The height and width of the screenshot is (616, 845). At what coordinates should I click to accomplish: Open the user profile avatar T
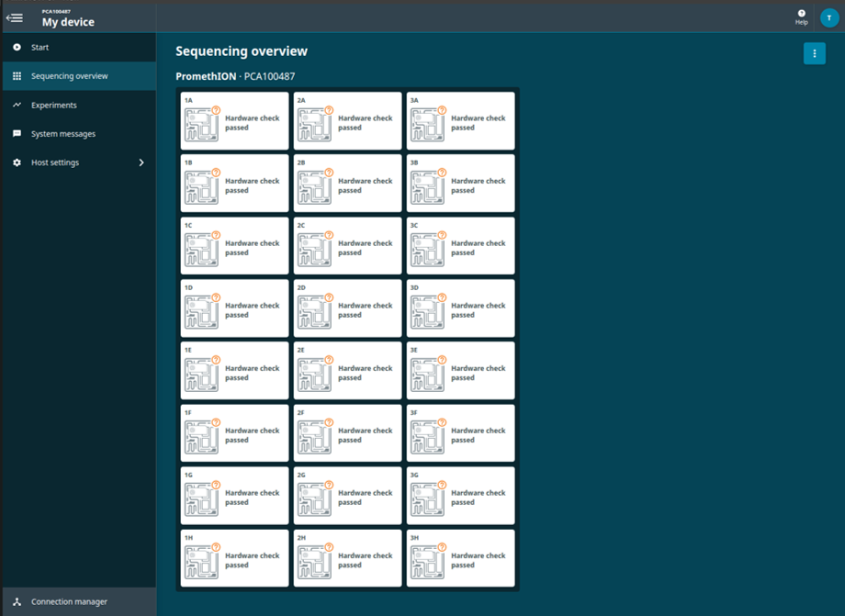click(x=828, y=17)
